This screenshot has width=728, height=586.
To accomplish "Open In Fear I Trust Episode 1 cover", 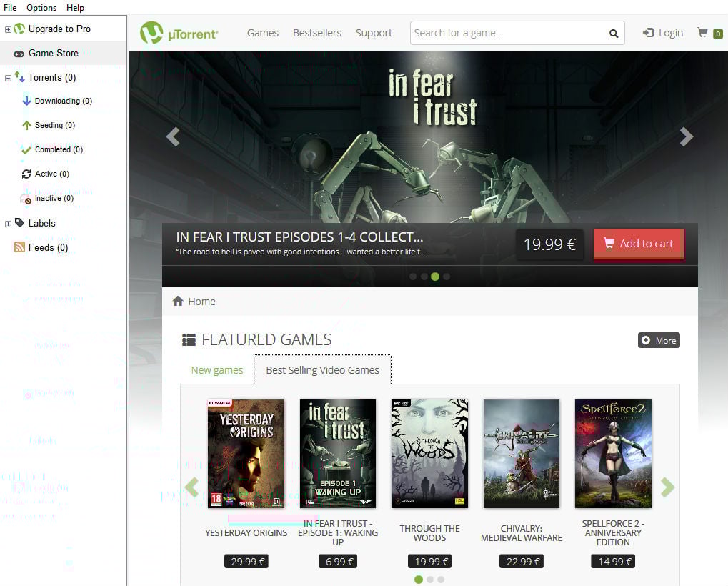I will (x=338, y=454).
